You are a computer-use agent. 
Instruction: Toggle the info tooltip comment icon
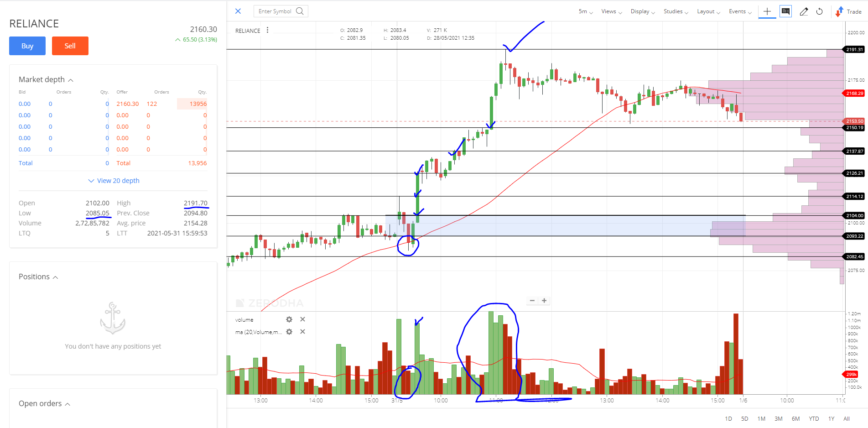coord(785,11)
